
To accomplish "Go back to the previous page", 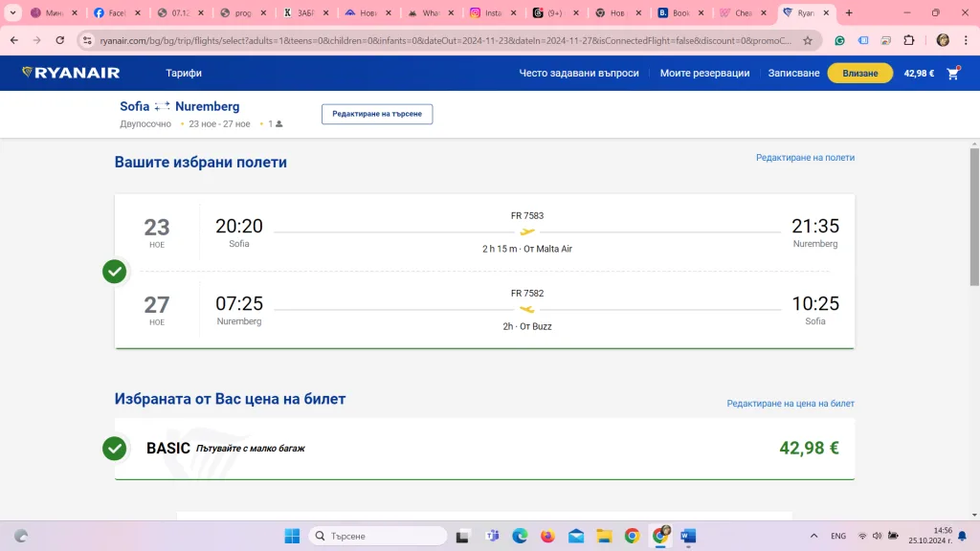I will pyautogui.click(x=14, y=40).
